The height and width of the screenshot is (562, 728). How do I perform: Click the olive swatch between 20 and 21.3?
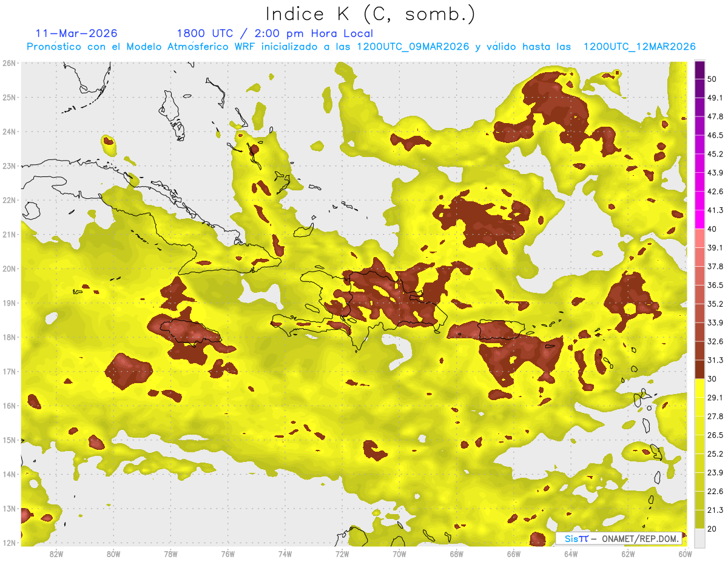699,520
